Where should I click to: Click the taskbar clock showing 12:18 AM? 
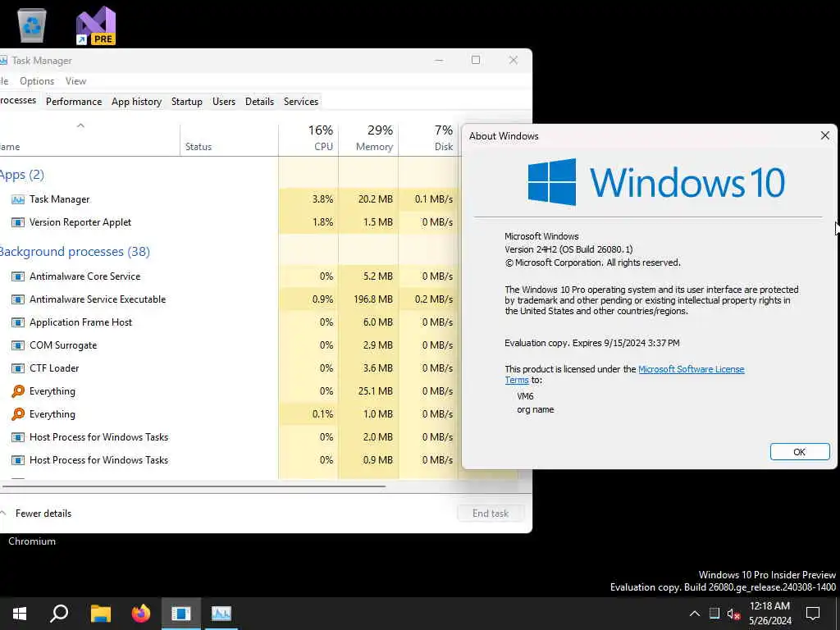pos(769,614)
